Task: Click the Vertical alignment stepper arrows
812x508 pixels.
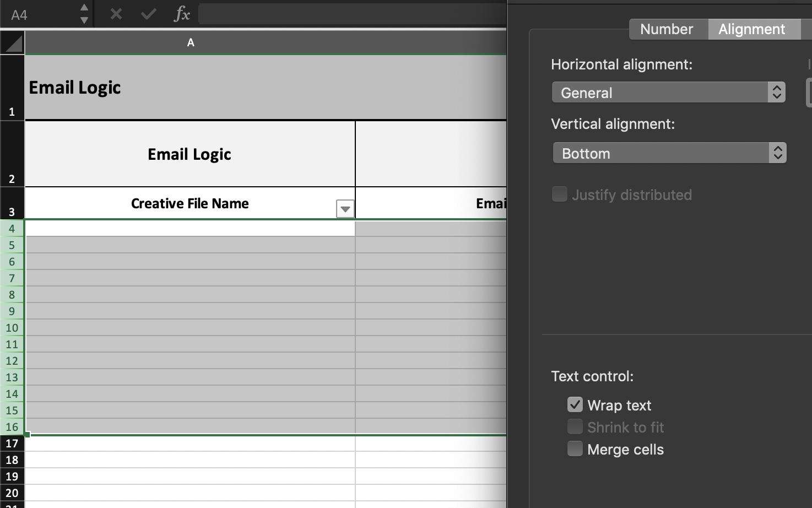Action: 778,153
